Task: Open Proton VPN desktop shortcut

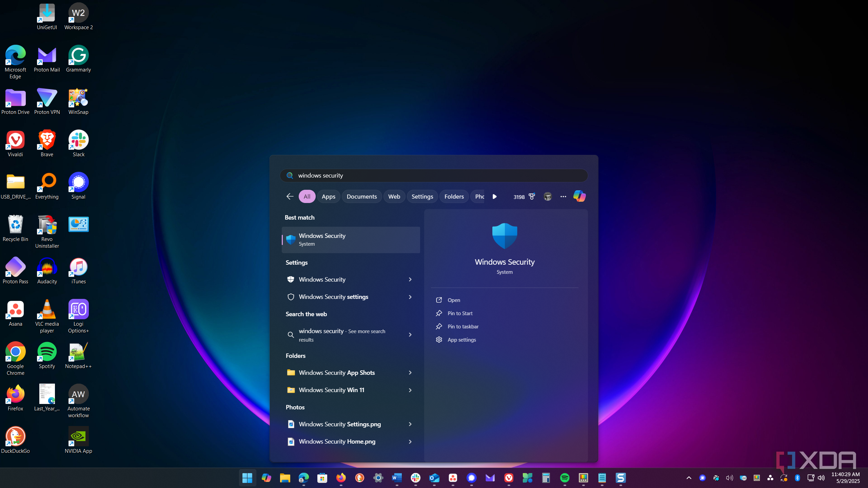Action: (x=47, y=102)
